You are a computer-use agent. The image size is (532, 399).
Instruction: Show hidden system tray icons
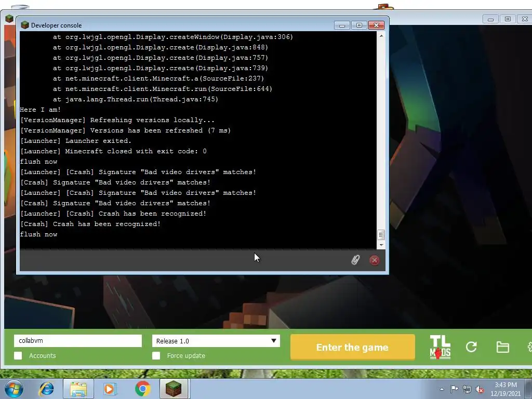[442, 389]
